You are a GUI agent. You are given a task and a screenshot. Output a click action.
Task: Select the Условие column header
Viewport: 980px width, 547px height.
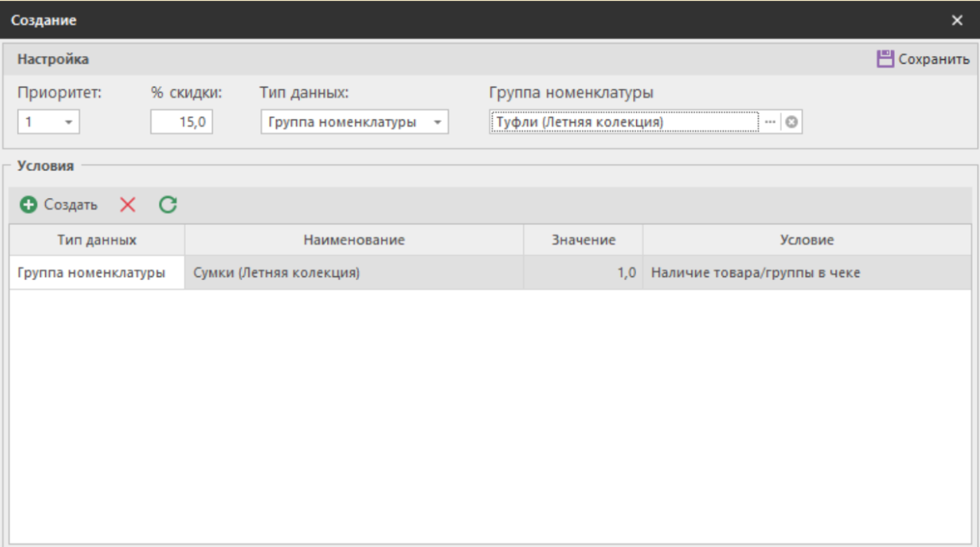point(807,240)
